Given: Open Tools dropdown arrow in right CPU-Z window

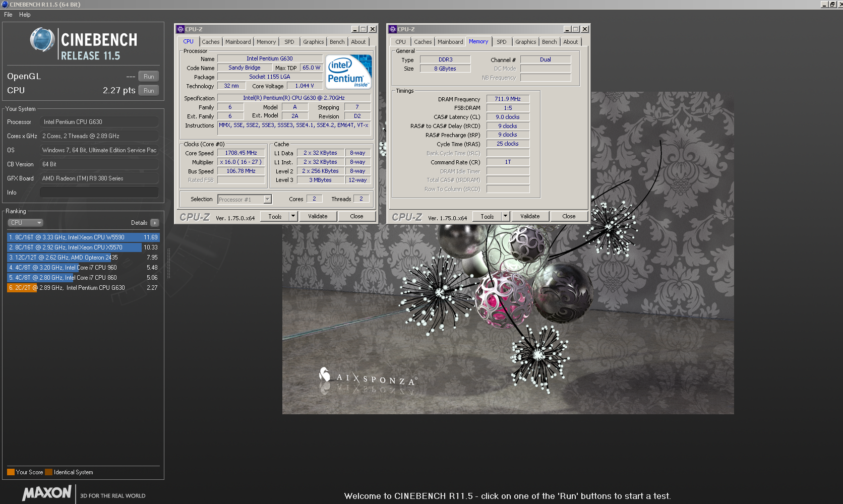Looking at the screenshot, I should click(505, 216).
